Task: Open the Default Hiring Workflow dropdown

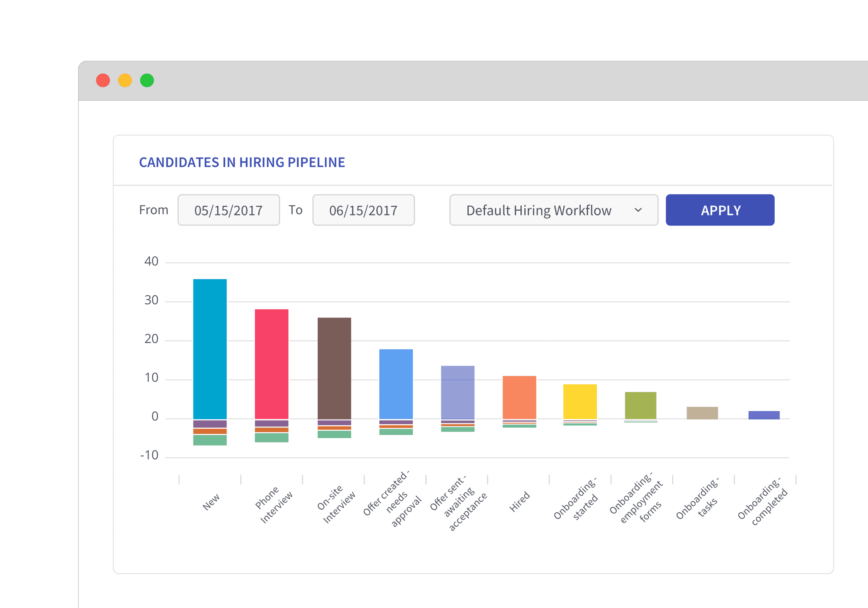Action: tap(553, 210)
